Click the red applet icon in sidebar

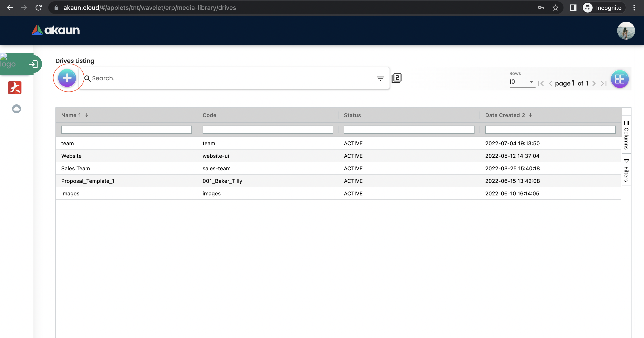(15, 88)
